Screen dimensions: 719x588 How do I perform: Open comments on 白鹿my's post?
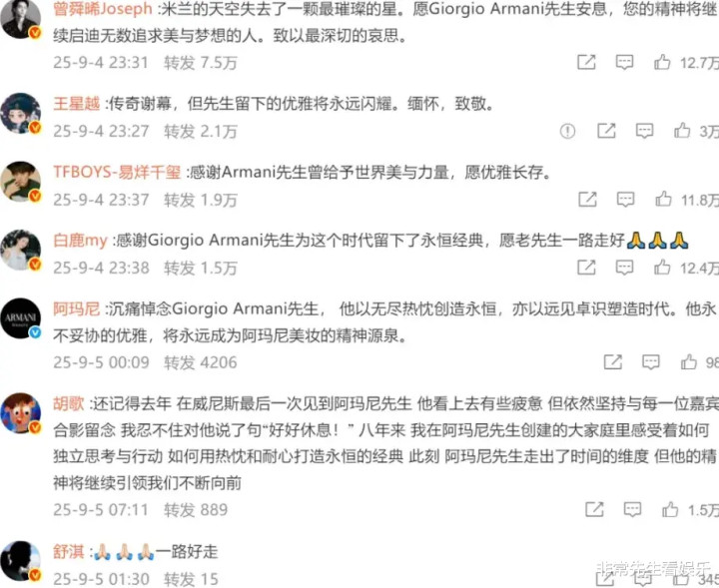tap(624, 268)
